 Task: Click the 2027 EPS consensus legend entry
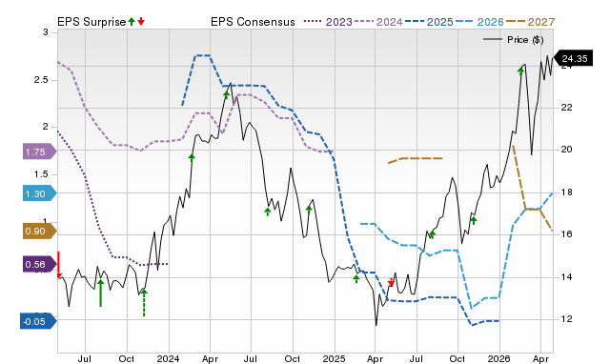click(530, 22)
